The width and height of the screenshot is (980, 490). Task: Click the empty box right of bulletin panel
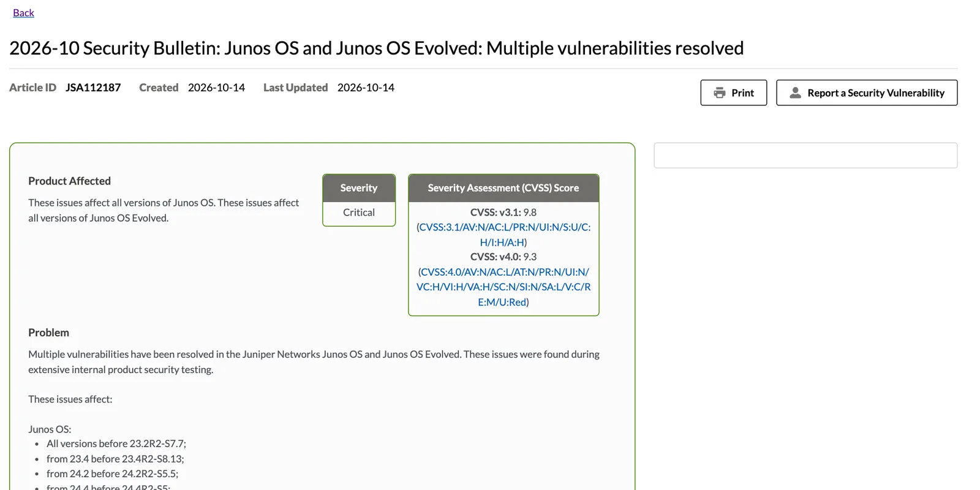point(805,156)
